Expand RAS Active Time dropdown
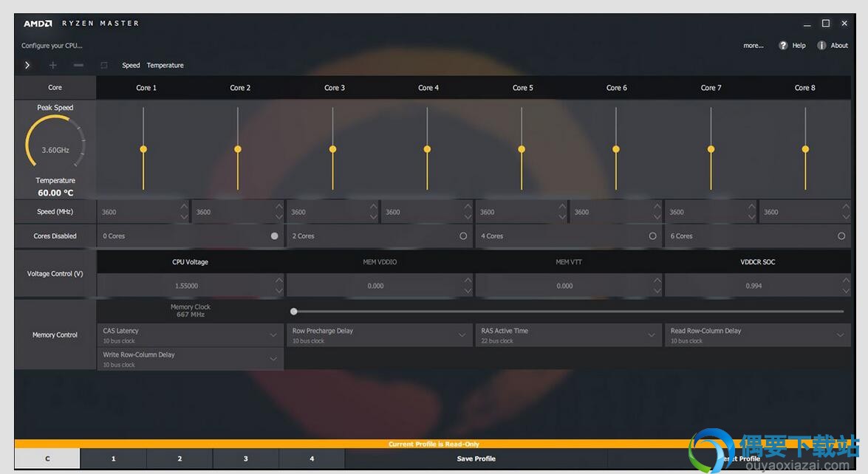This screenshot has height=474, width=868. [652, 335]
